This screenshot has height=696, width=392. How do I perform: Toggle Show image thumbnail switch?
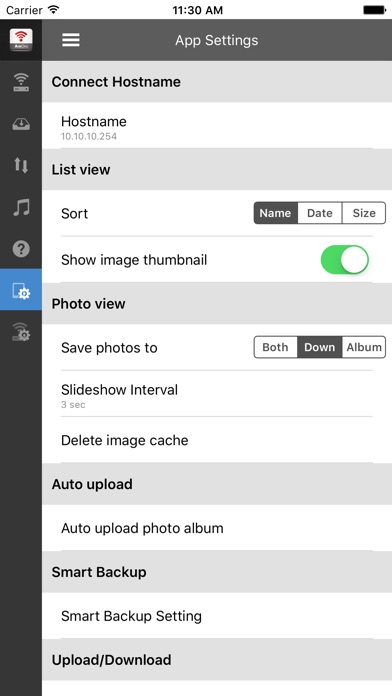click(x=345, y=260)
